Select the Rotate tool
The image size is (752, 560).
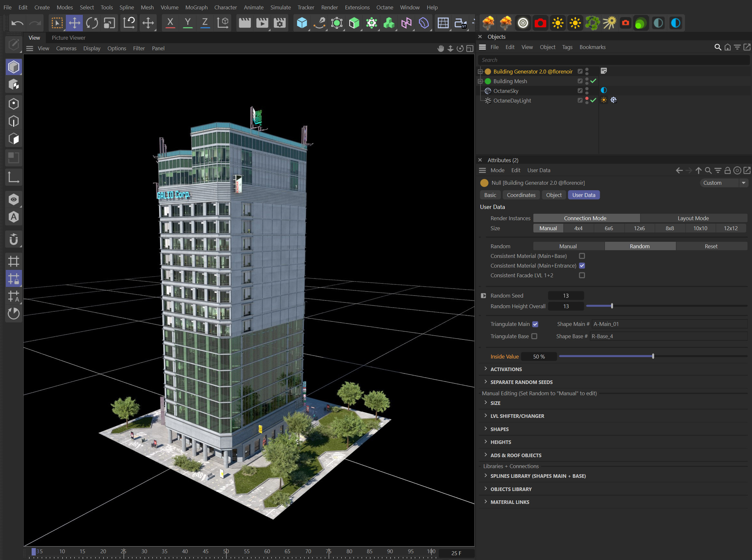pos(92,23)
